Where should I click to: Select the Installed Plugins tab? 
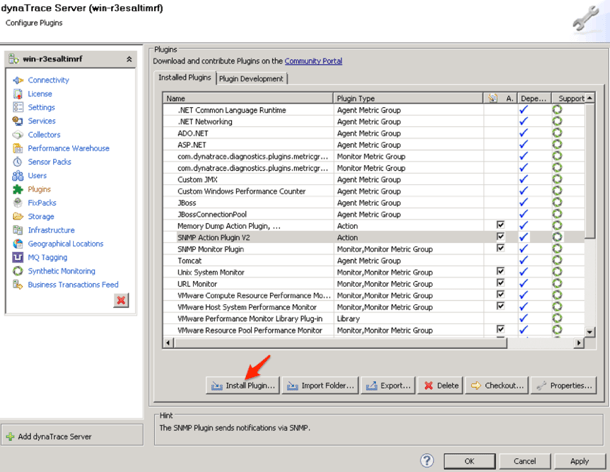(x=185, y=79)
